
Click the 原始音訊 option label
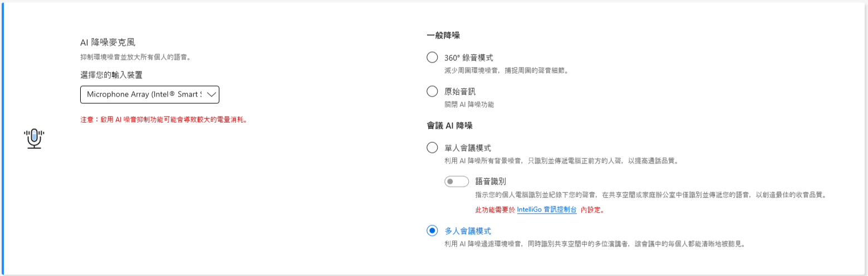click(x=460, y=91)
